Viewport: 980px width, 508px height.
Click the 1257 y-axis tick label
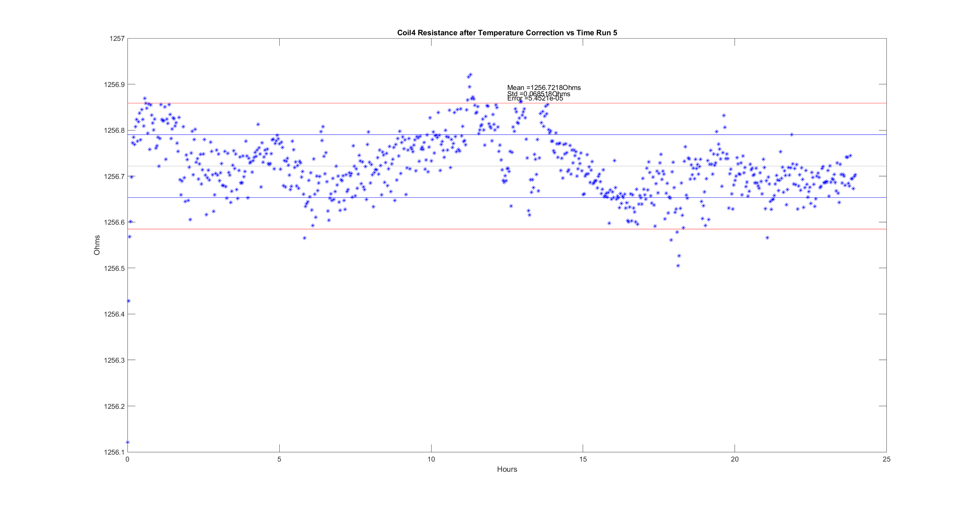pyautogui.click(x=117, y=39)
